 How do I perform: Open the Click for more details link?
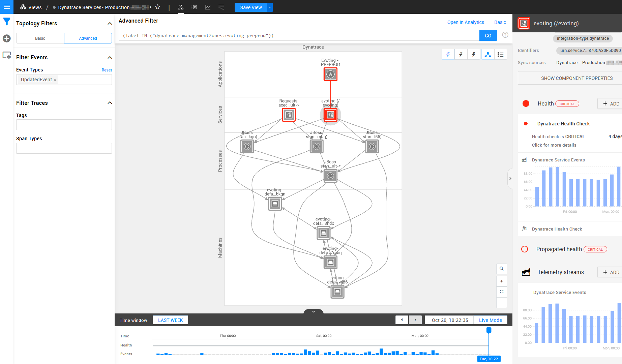tap(554, 145)
